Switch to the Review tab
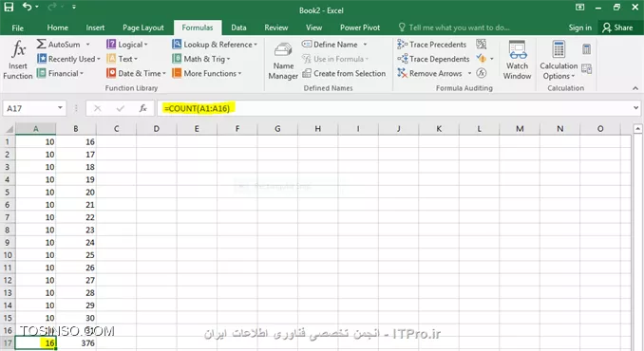Image resolution: width=644 pixels, height=351 pixels. click(x=276, y=28)
